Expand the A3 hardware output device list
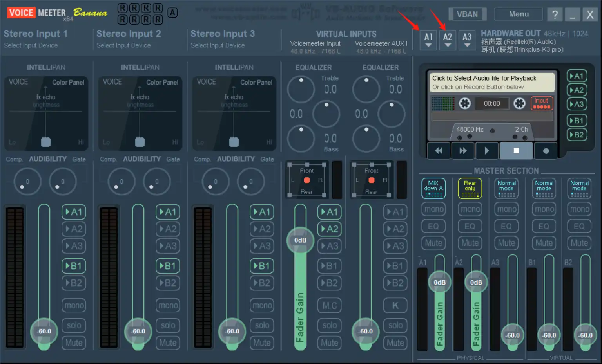The image size is (602, 364). click(467, 40)
